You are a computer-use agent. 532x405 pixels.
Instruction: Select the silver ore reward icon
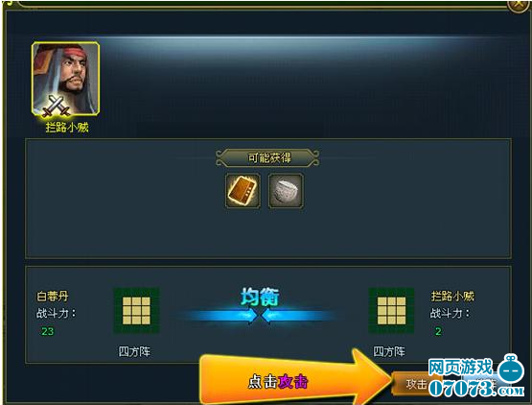[x=286, y=191]
